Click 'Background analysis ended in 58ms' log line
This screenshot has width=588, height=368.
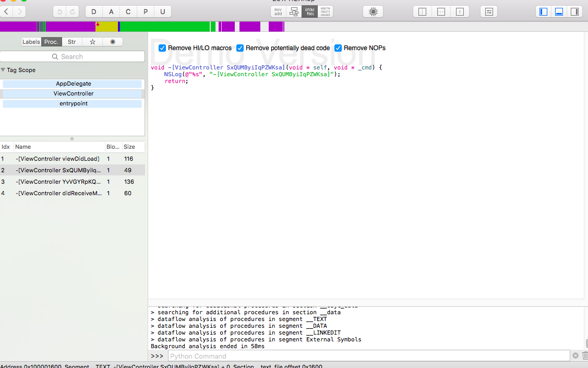click(x=207, y=346)
